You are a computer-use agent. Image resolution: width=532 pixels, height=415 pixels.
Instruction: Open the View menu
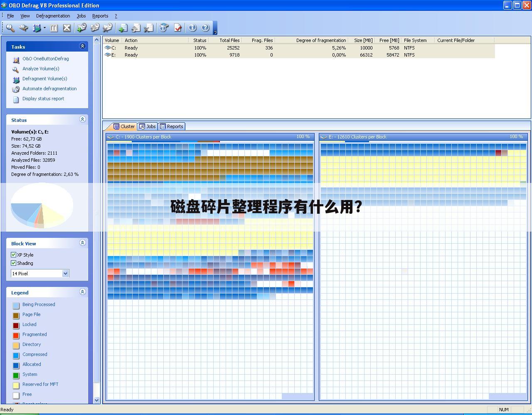(x=25, y=16)
